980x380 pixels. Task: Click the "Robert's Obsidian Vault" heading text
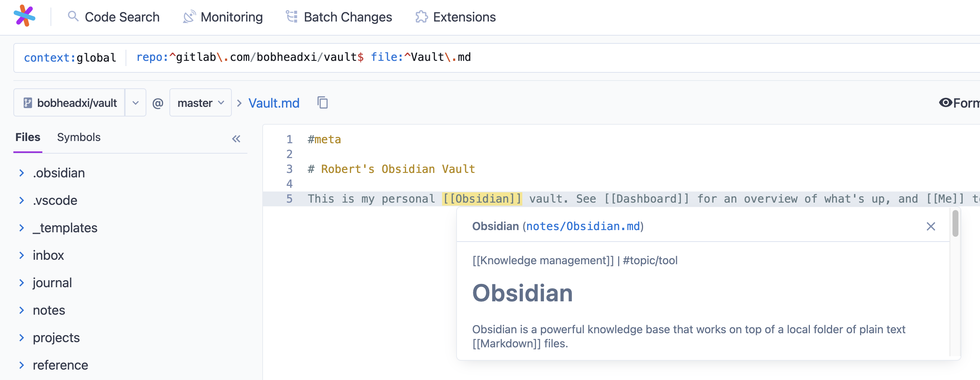[x=398, y=169]
